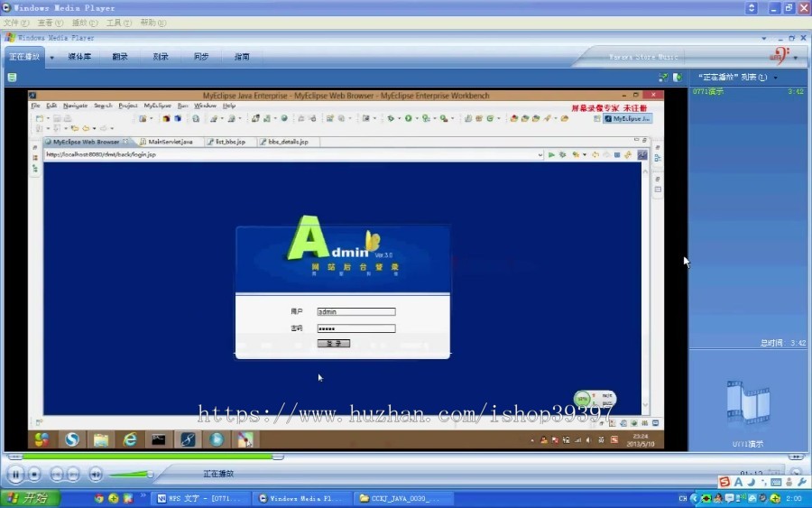Click the chat bubble tray icon
The width and height of the screenshot is (812, 508).
[x=729, y=498]
